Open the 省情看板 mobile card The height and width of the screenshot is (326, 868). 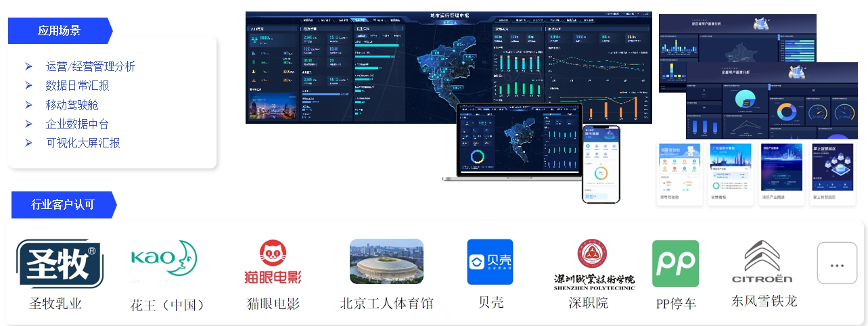[x=730, y=174]
